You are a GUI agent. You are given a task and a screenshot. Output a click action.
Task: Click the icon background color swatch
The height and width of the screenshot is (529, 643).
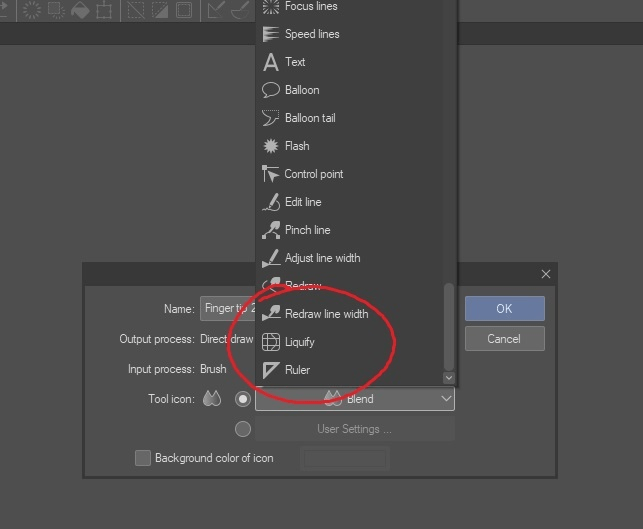coord(345,458)
